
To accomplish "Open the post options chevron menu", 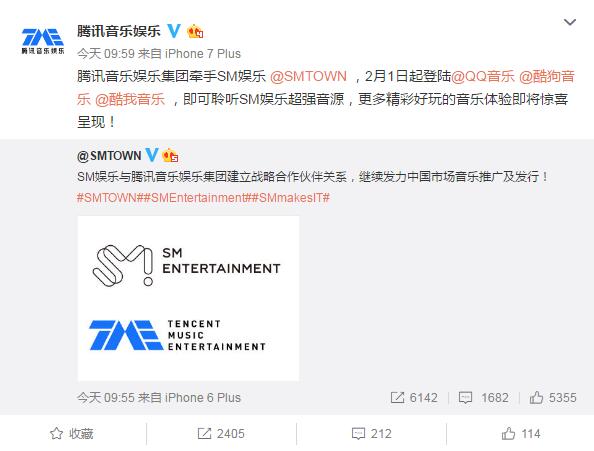I will pyautogui.click(x=570, y=22).
